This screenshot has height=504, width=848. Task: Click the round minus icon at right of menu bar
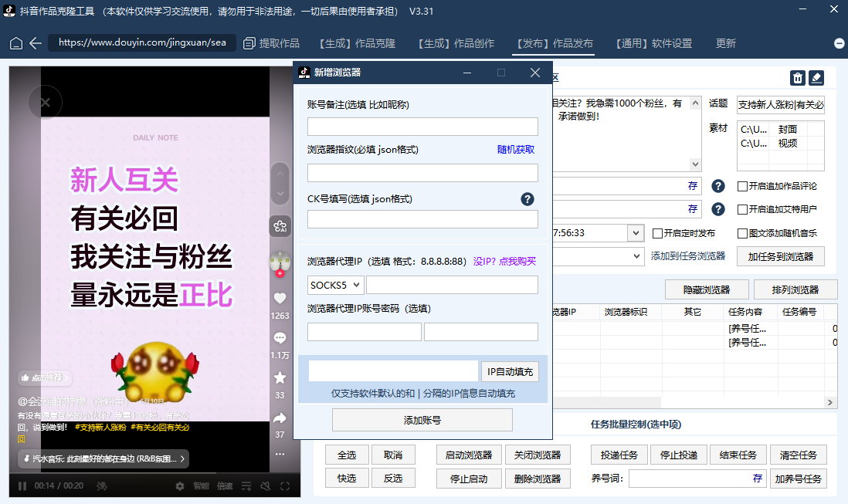pos(840,43)
